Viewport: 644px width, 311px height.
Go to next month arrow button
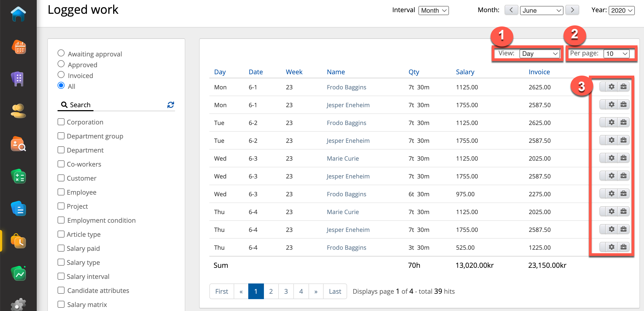click(572, 10)
